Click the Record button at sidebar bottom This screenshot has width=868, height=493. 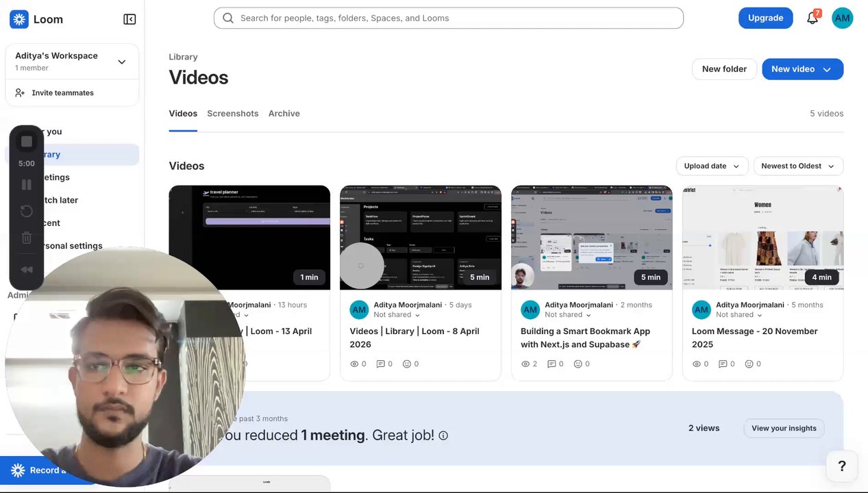click(48, 470)
